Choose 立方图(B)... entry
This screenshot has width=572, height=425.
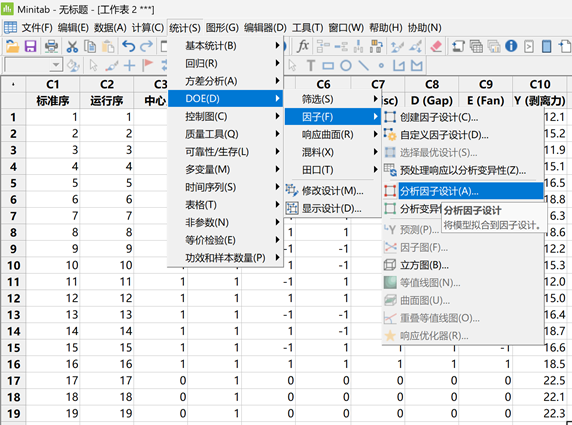[463, 265]
